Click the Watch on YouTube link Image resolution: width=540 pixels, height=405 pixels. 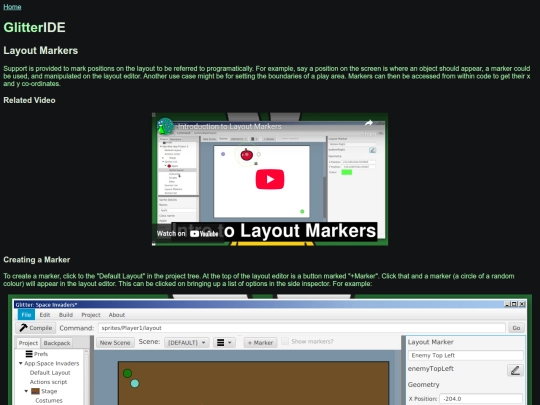[x=187, y=233]
